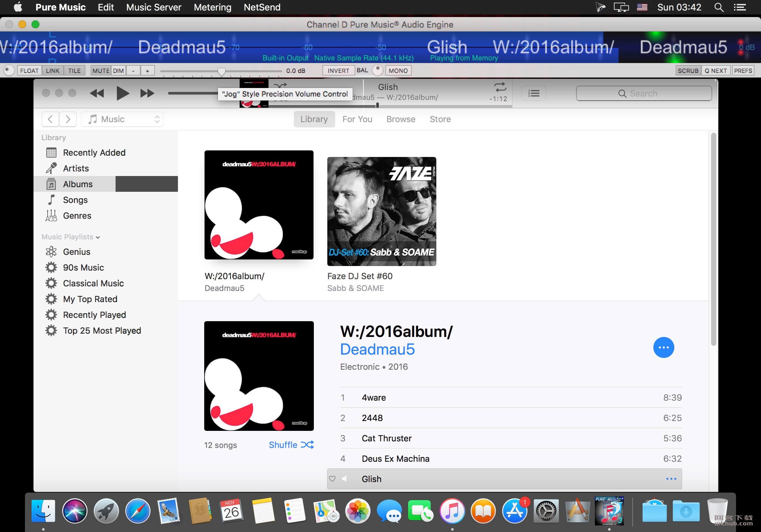The width and height of the screenshot is (761, 532).
Task: Open Safari from the Dock
Action: pyautogui.click(x=138, y=511)
